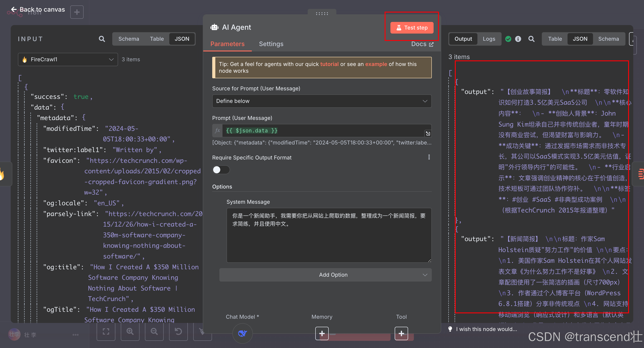Screen dimensions: 644x348
Task: Click the AI Agent robot icon
Action: point(214,27)
